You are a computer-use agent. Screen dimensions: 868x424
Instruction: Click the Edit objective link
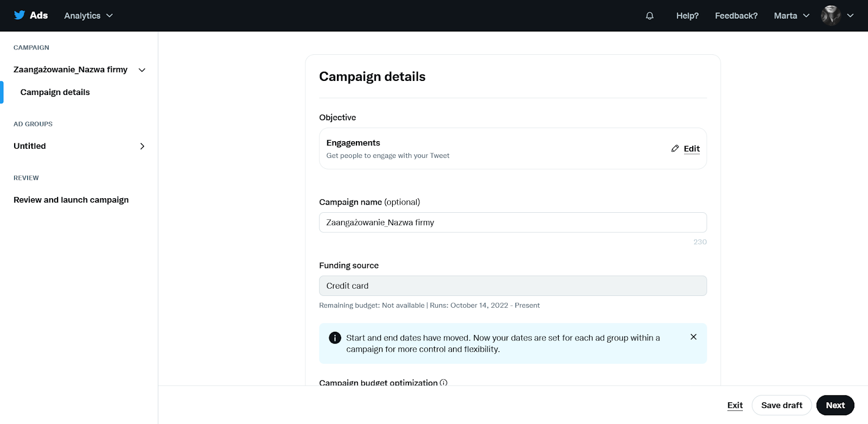692,149
